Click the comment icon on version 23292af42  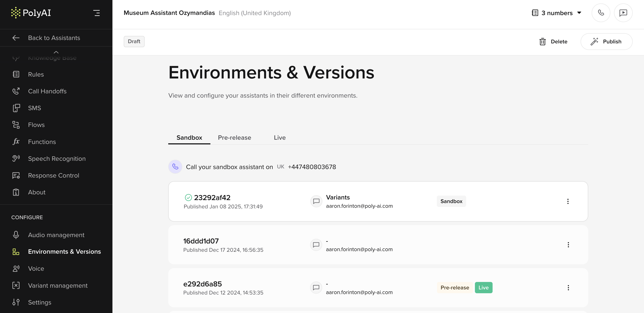pyautogui.click(x=316, y=201)
